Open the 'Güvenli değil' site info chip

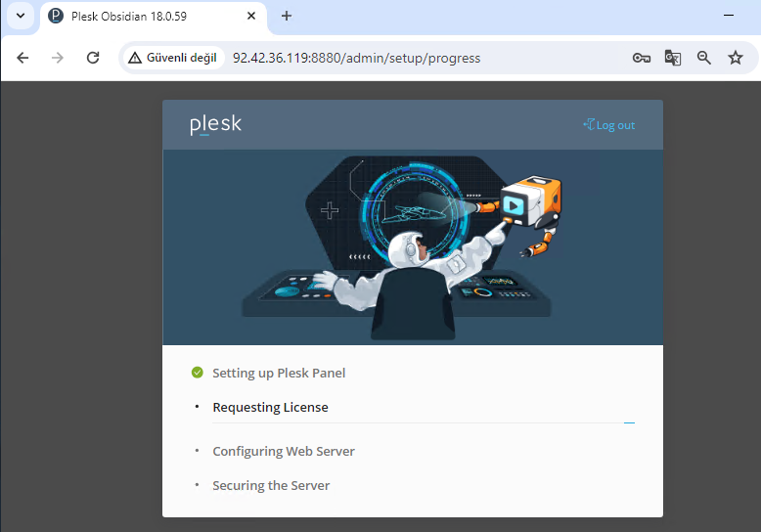pos(173,58)
